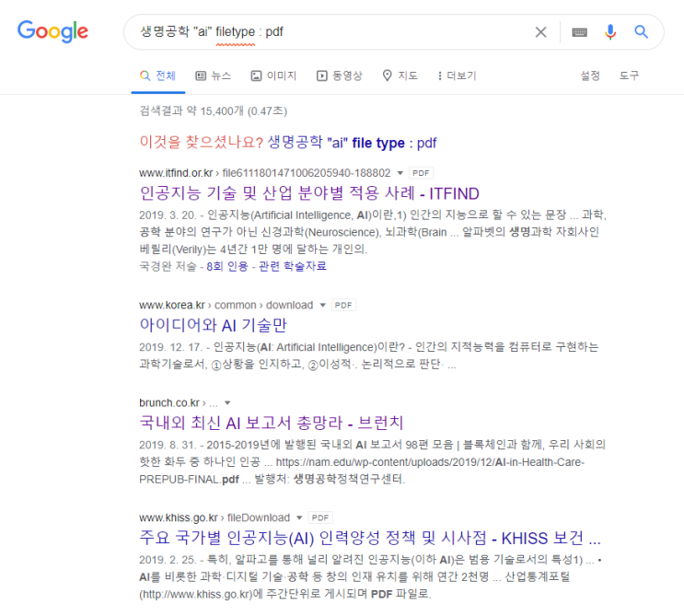Click the blue magnifier search button

point(641,31)
